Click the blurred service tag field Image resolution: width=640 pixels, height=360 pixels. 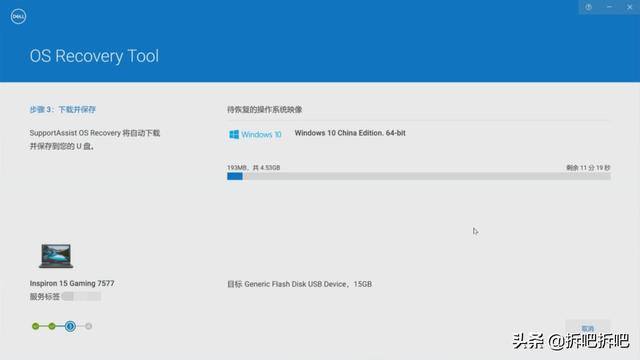pos(81,296)
